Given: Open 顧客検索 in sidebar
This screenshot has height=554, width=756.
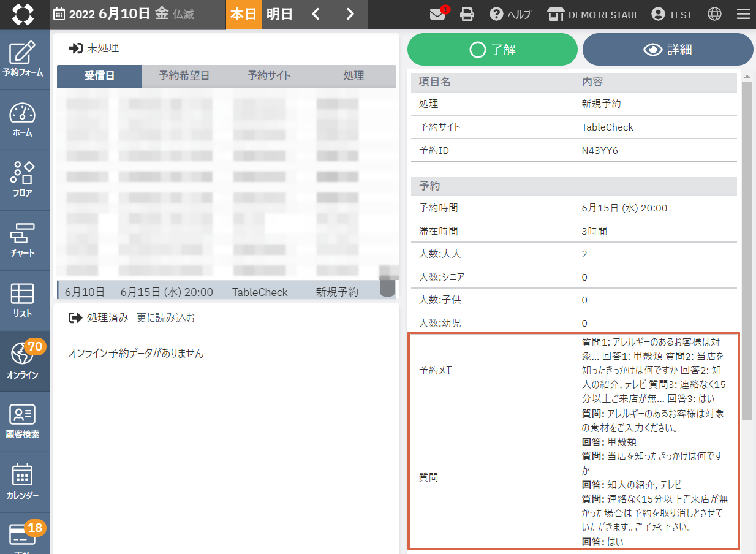Looking at the screenshot, I should [x=25, y=422].
